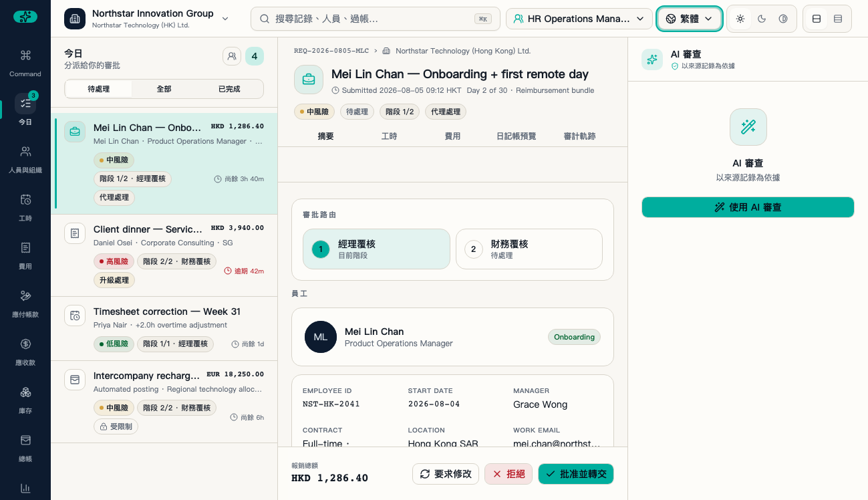Go to 人員與組織 in the sidebar
Screen dimensions: 868x500
tap(25, 159)
